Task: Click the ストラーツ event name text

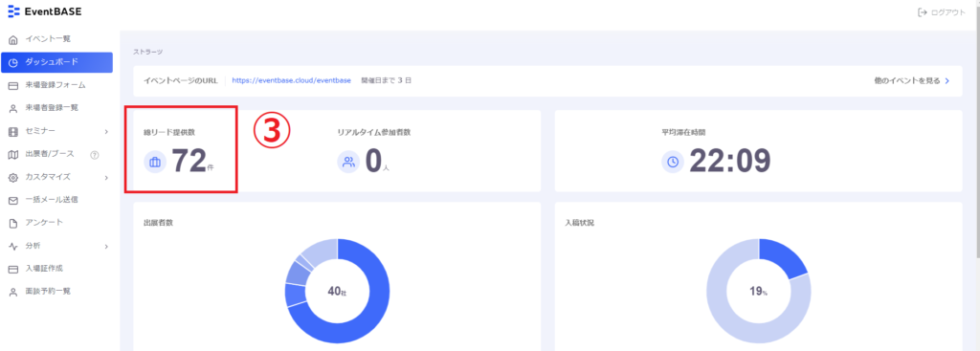Action: point(148,53)
